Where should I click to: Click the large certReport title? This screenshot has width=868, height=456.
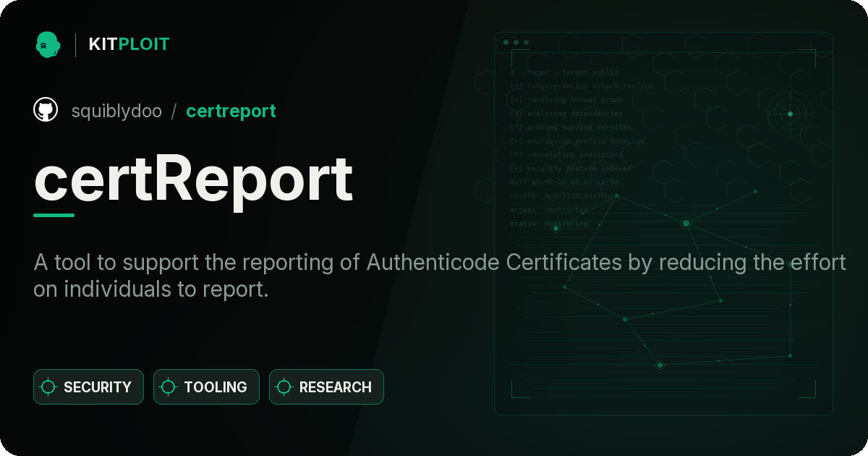pyautogui.click(x=194, y=179)
